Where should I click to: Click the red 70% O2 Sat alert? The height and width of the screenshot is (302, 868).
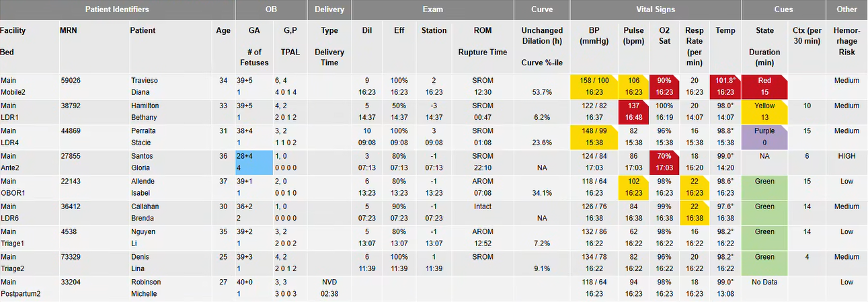(x=664, y=162)
